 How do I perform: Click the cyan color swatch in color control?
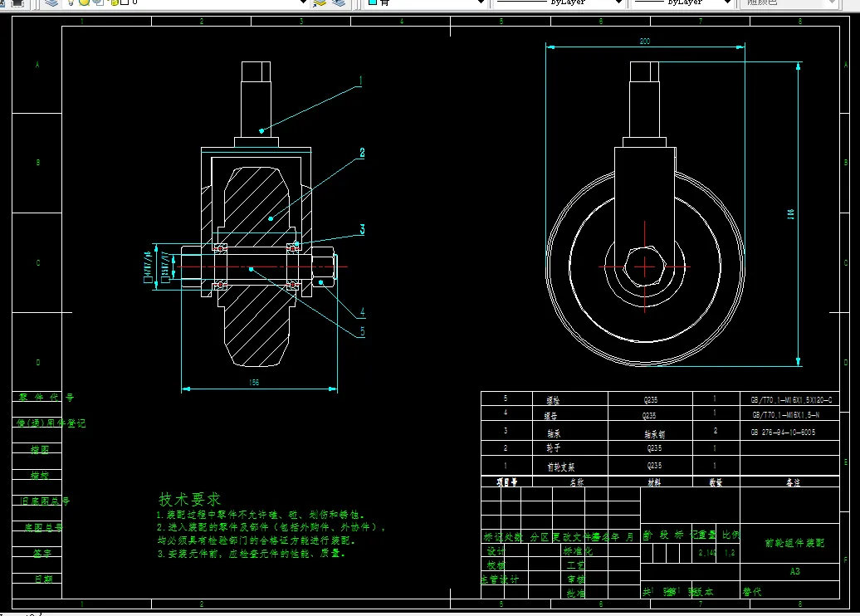coord(373,2)
